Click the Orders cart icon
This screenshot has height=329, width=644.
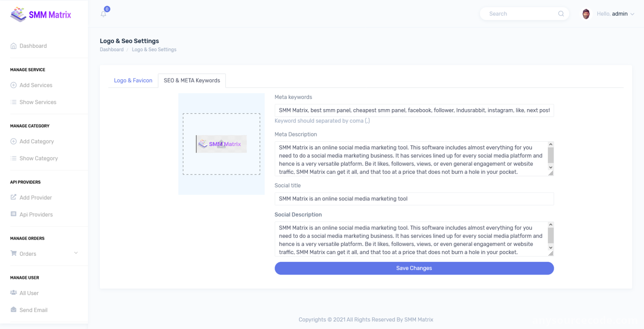14,253
